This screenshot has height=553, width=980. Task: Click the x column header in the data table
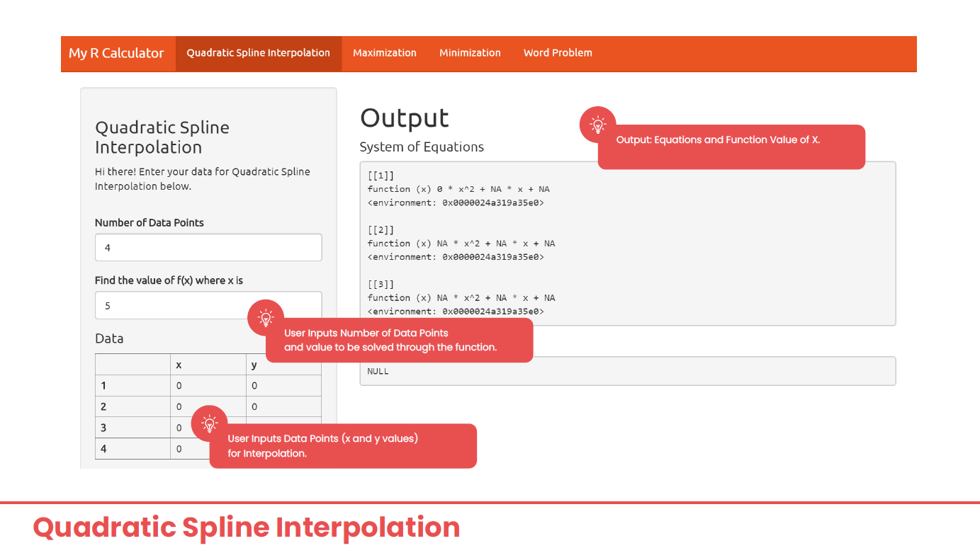click(208, 365)
